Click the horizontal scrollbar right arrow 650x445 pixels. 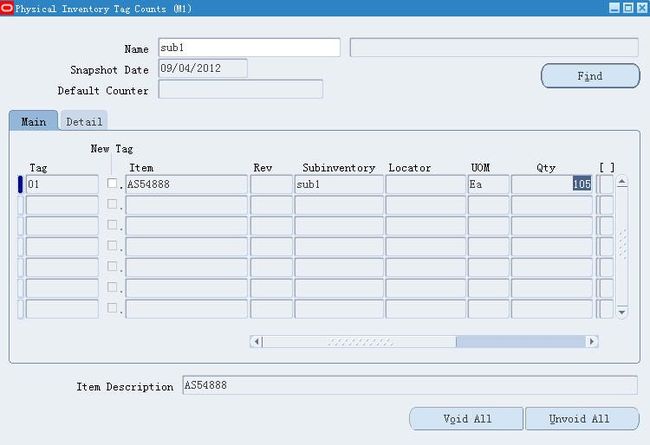pos(592,341)
